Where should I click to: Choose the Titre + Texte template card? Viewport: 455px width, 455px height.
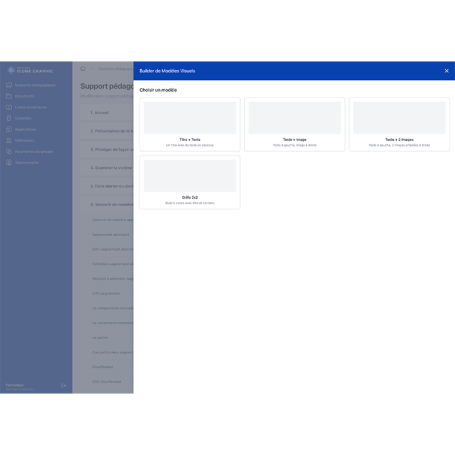[190, 124]
